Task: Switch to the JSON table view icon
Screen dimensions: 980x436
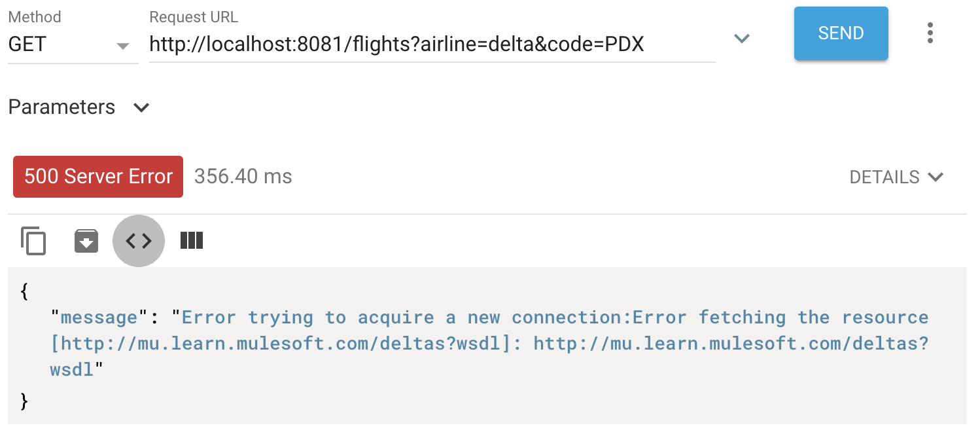Action: [192, 240]
